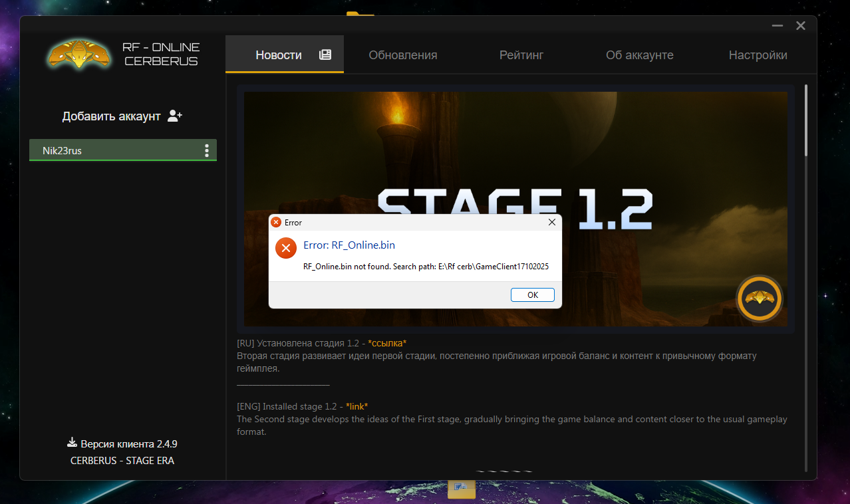Open the three-dot menu for Nik23rus
The image size is (850, 504).
pyautogui.click(x=207, y=150)
